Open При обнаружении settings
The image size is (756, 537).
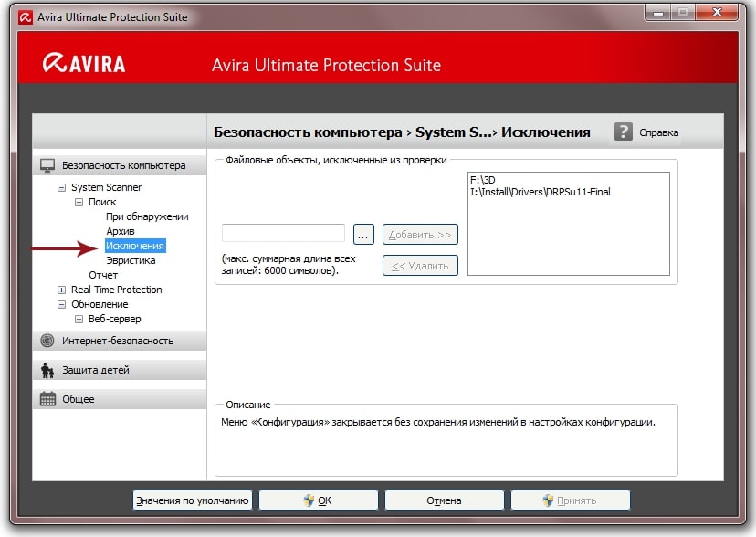point(147,216)
